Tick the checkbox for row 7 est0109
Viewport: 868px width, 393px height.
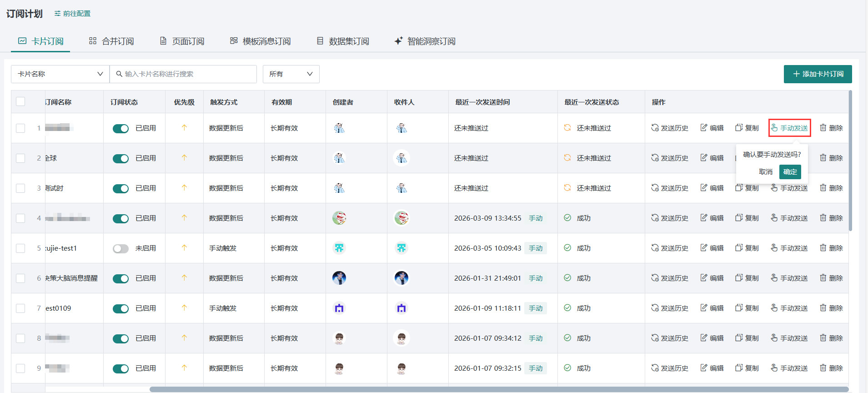point(20,308)
